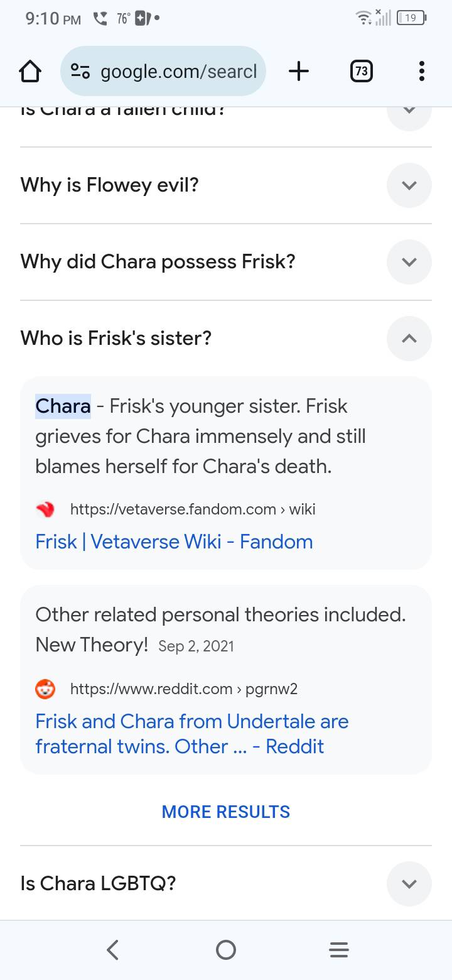Expand "Why did Chara possess Frisk?" chevron
Viewport: 452px width, 980px height.
pyautogui.click(x=409, y=262)
